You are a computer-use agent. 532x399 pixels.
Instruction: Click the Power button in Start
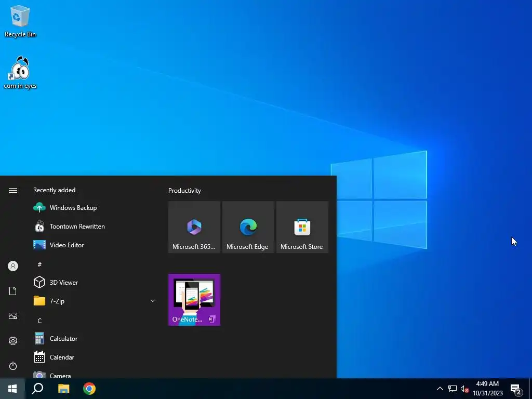[13, 366]
